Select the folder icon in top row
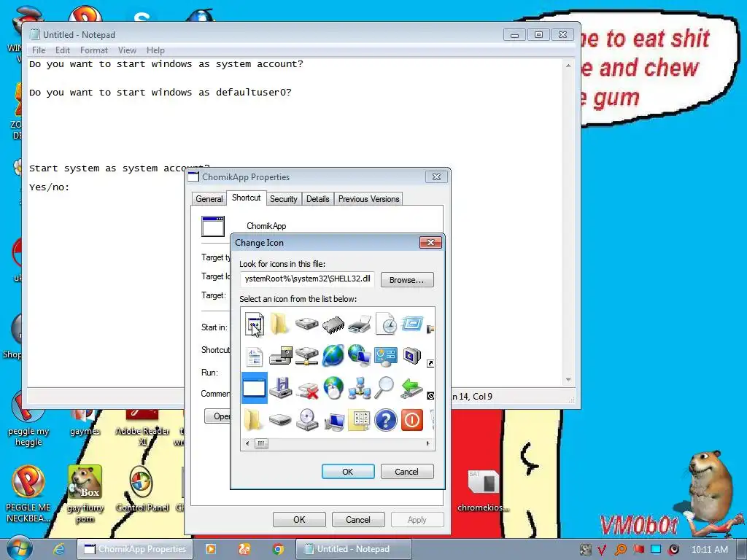 279,324
